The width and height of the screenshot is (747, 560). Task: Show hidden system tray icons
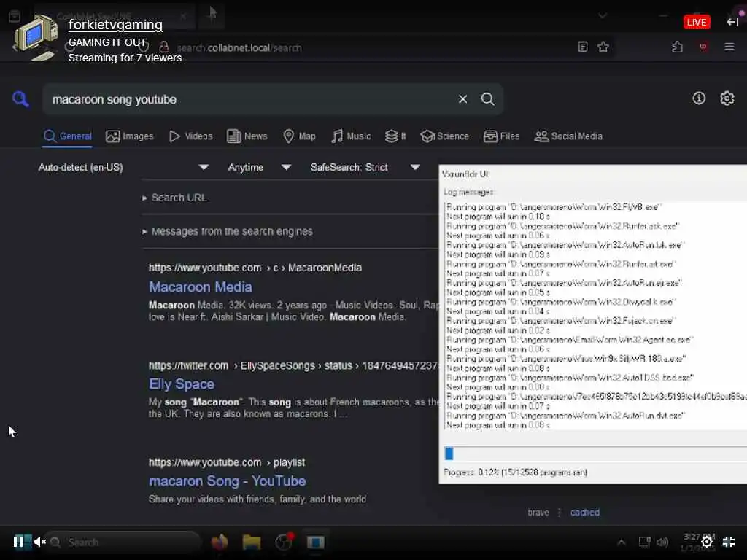point(622,542)
